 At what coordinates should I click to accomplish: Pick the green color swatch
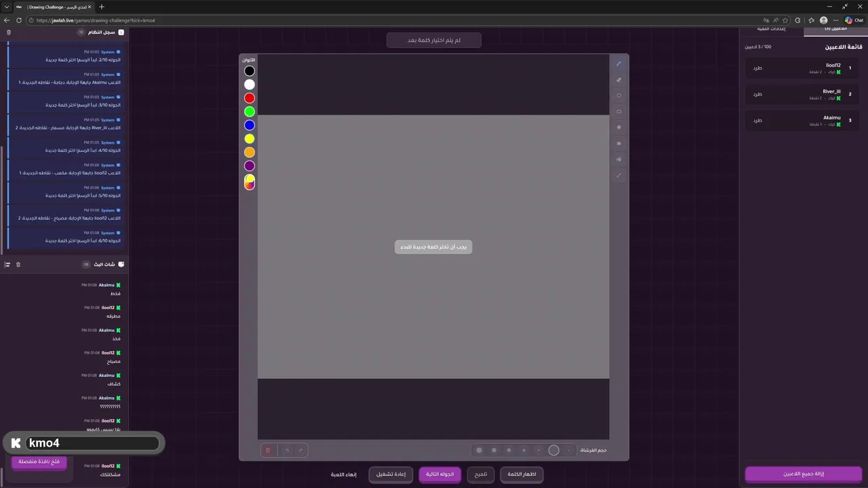click(250, 112)
